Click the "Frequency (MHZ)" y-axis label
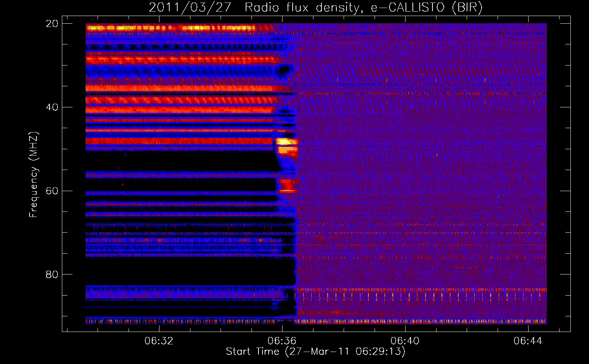This screenshot has height=364, width=589. [x=33, y=175]
